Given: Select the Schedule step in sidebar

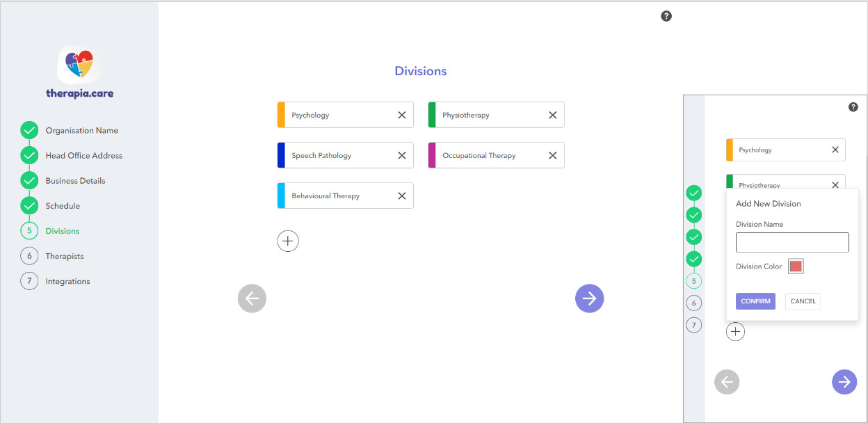Looking at the screenshot, I should tap(63, 206).
